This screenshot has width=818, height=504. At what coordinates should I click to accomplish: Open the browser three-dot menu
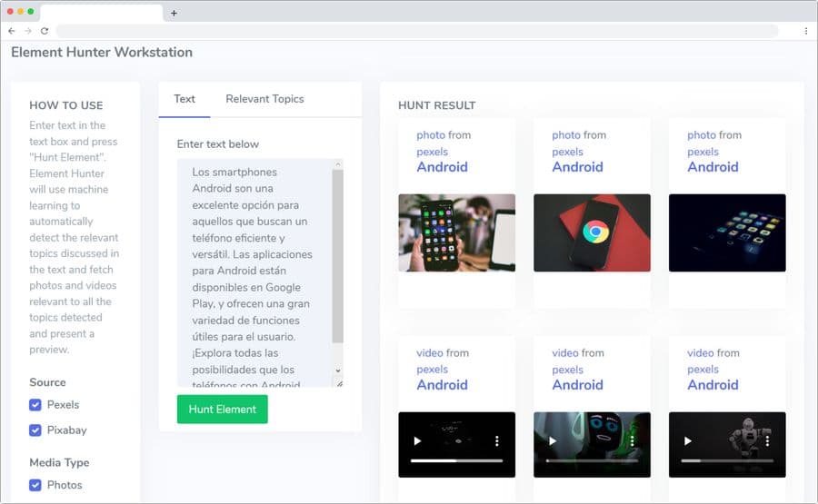coord(806,31)
